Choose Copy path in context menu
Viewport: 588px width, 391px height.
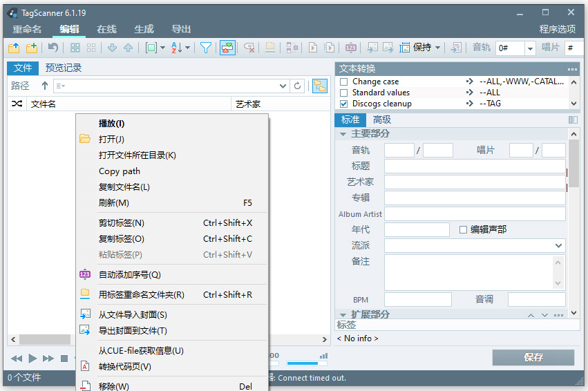(172, 171)
